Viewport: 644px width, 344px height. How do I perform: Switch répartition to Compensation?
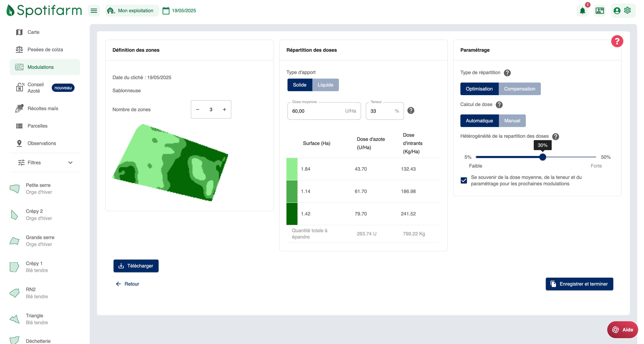click(x=519, y=89)
